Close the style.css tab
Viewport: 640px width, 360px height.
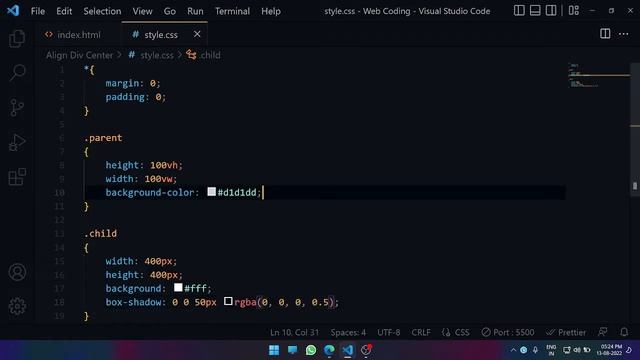(197, 34)
